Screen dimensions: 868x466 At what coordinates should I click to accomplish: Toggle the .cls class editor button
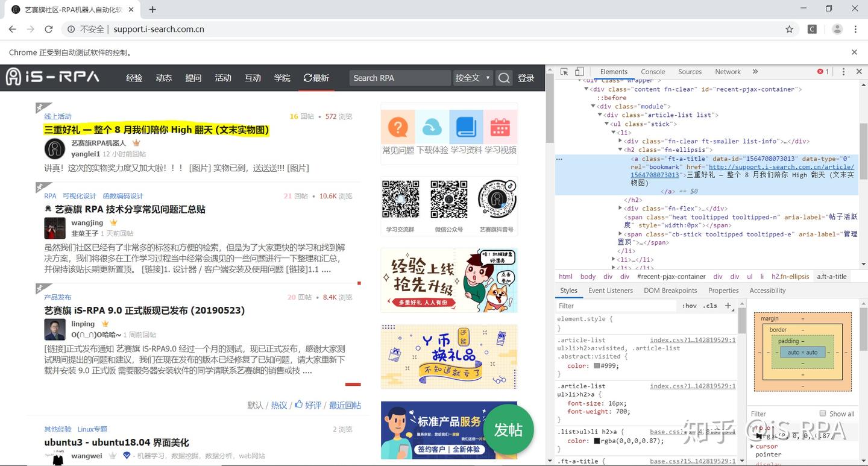pyautogui.click(x=711, y=306)
